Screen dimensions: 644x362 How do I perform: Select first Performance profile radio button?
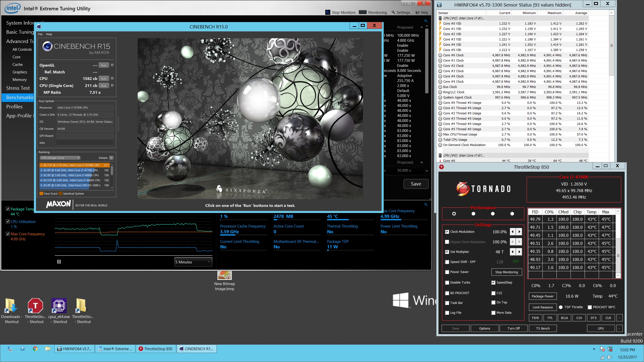454,214
